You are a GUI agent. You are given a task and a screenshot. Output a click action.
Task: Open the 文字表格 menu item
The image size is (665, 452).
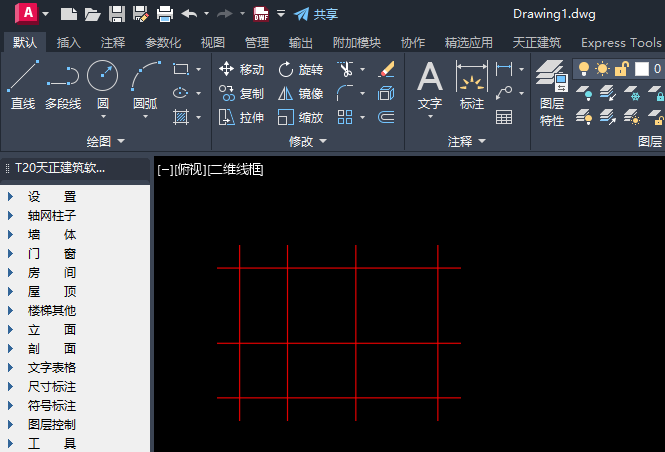52,368
